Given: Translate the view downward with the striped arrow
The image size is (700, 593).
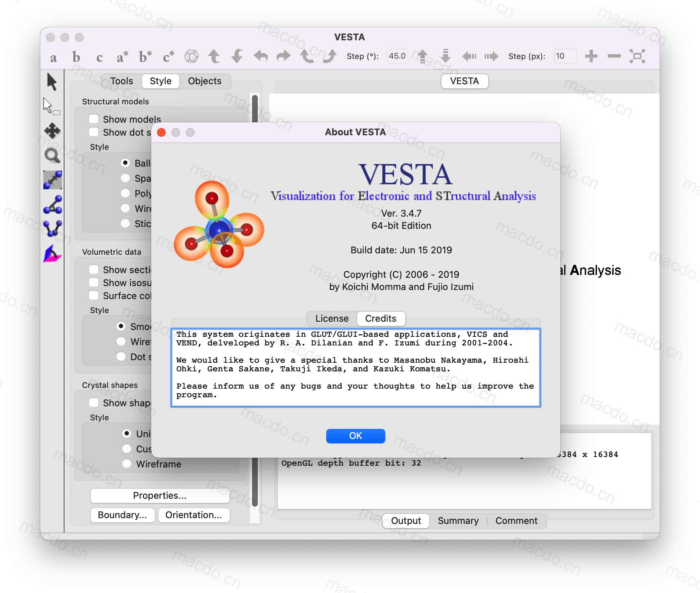Looking at the screenshot, I should 445,56.
